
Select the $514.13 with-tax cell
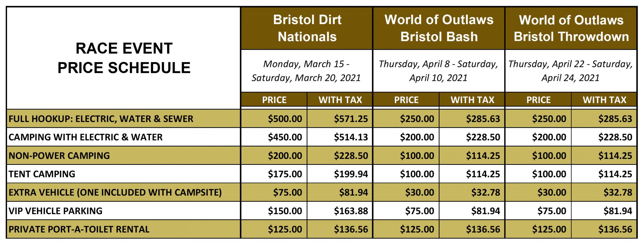[x=340, y=137]
